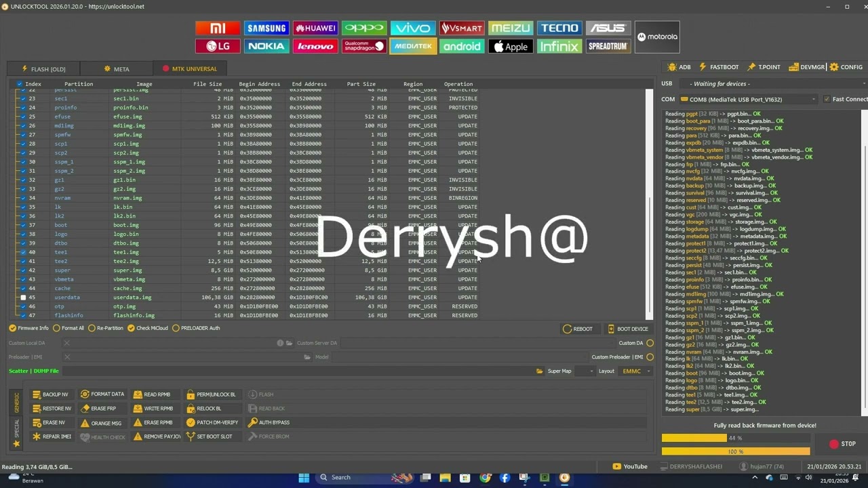
Task: Switch to the FLASH [OLD] tab
Action: coord(43,68)
